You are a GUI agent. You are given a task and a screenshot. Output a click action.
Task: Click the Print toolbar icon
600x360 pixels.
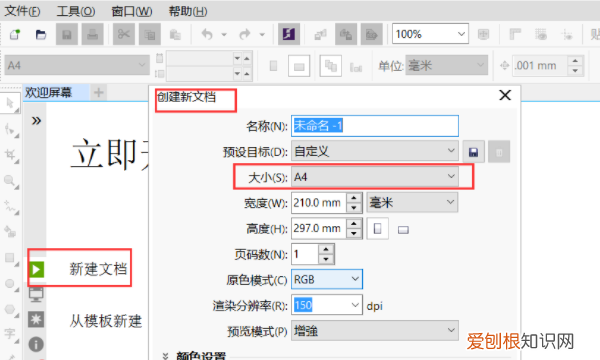click(92, 34)
